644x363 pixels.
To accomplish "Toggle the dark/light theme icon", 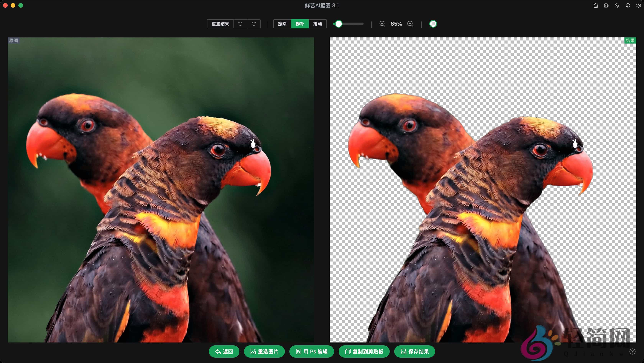I will (x=628, y=6).
